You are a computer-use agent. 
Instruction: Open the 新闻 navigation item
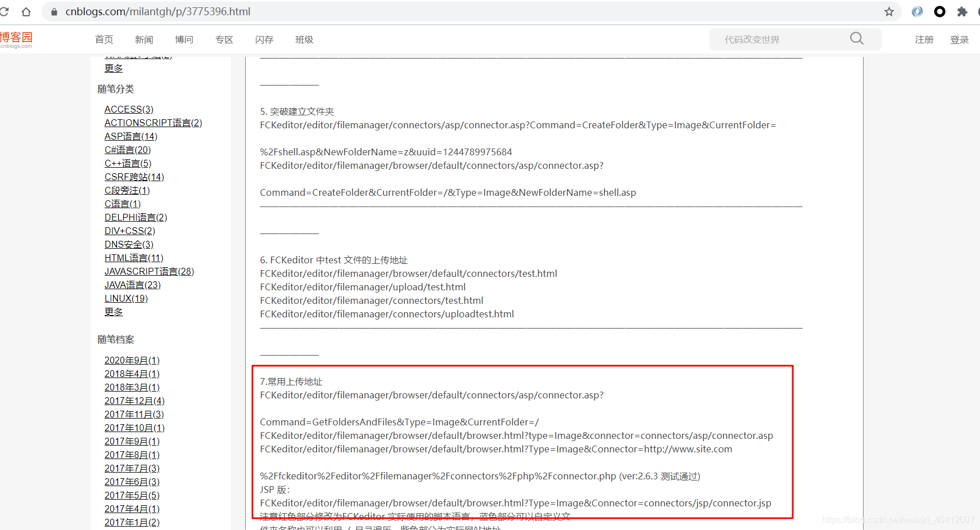tap(144, 39)
